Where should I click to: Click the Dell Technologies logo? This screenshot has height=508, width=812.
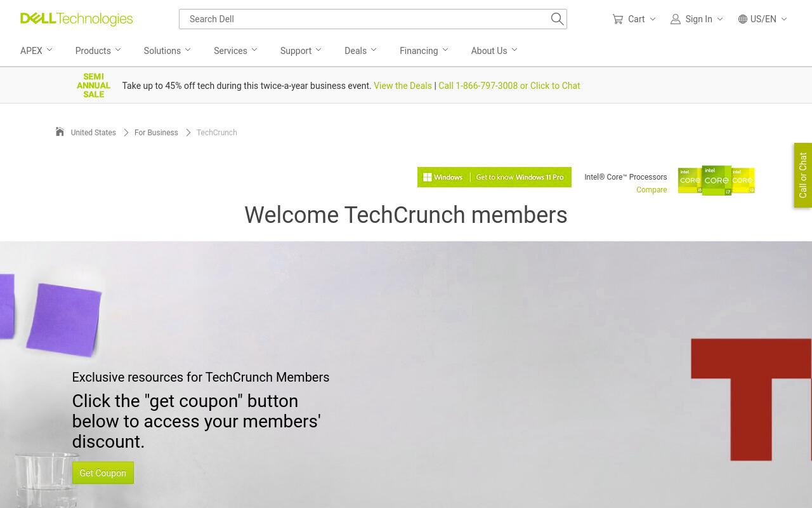(x=76, y=19)
